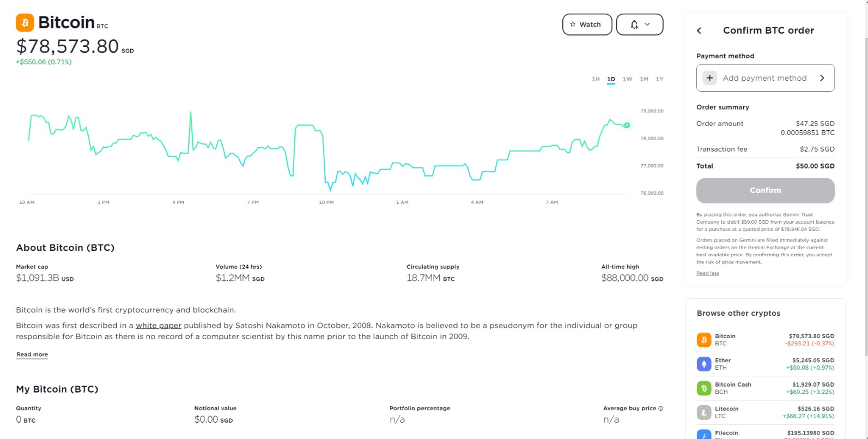868x439 pixels.
Task: Open the price alert bell dropdown
Action: click(x=640, y=25)
